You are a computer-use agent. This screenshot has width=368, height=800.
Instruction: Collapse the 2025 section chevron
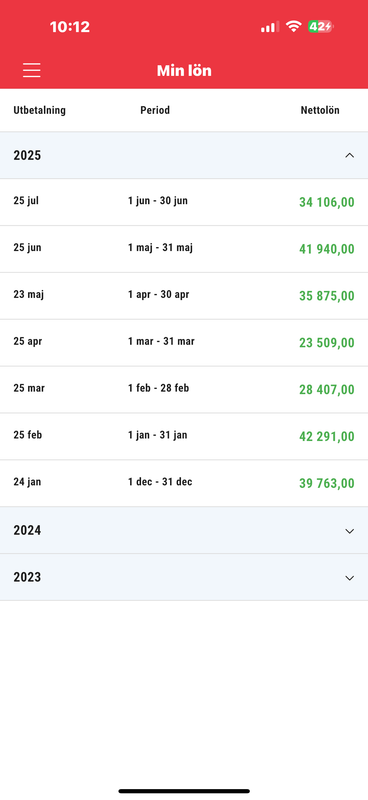(x=350, y=156)
